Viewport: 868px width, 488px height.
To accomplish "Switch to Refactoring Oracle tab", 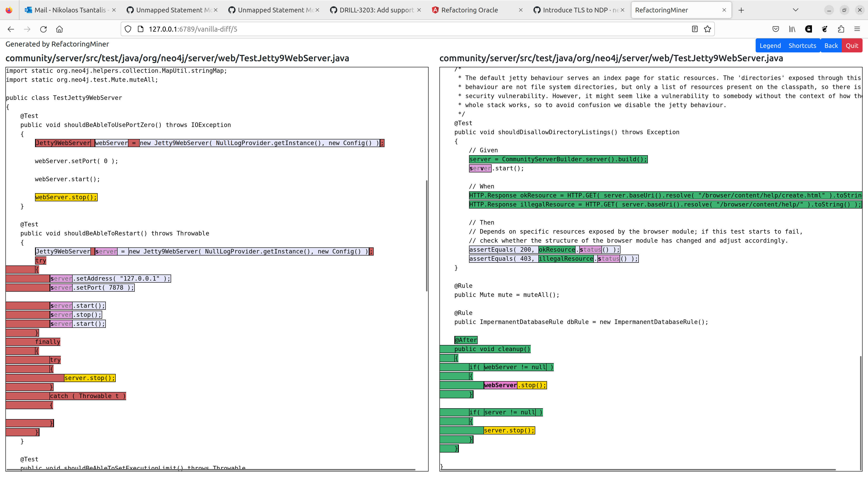I will (x=477, y=10).
